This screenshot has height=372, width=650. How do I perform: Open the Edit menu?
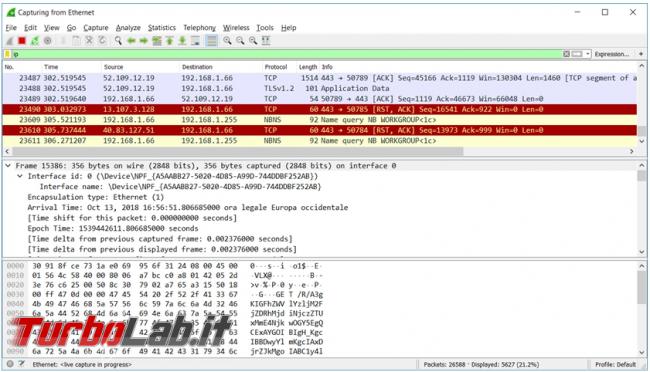30,28
